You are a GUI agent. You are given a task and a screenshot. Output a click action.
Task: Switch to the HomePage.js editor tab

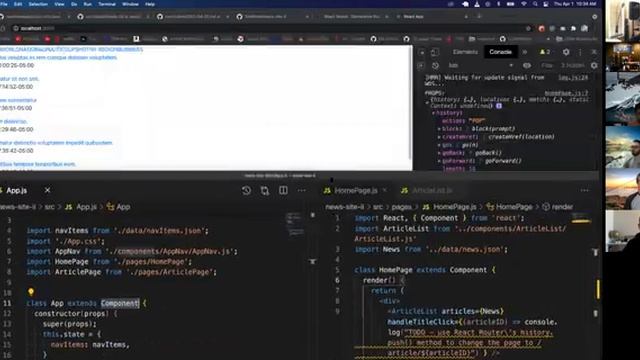coord(356,191)
